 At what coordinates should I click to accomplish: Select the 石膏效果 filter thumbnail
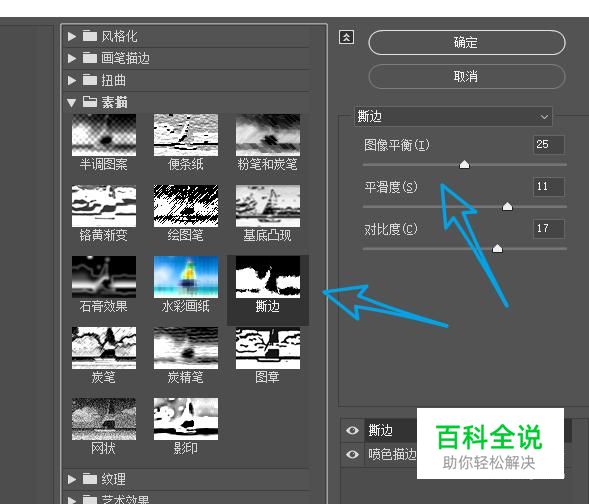coord(104,277)
